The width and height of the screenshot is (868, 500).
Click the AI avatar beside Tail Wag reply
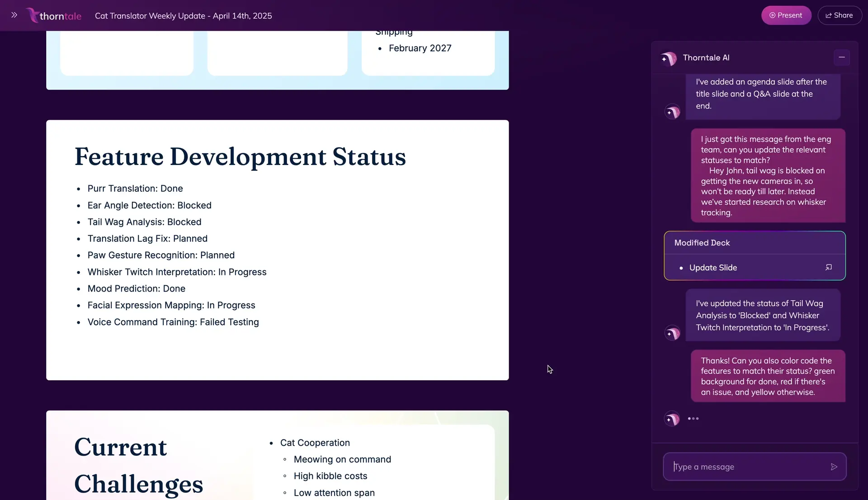point(672,333)
